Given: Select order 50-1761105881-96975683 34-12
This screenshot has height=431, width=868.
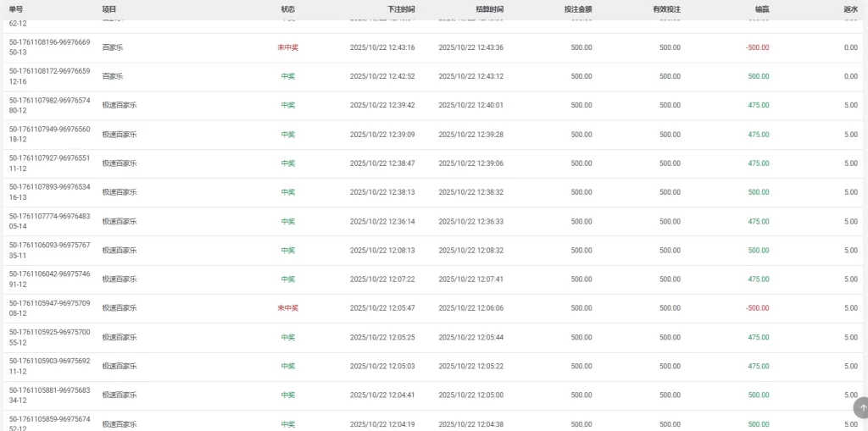Looking at the screenshot, I should coord(49,395).
